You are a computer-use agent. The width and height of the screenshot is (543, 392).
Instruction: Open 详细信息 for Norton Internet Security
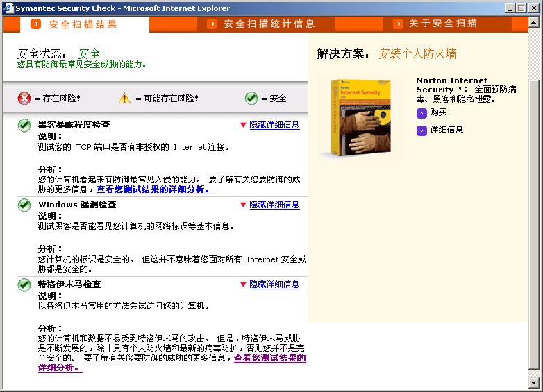click(446, 130)
